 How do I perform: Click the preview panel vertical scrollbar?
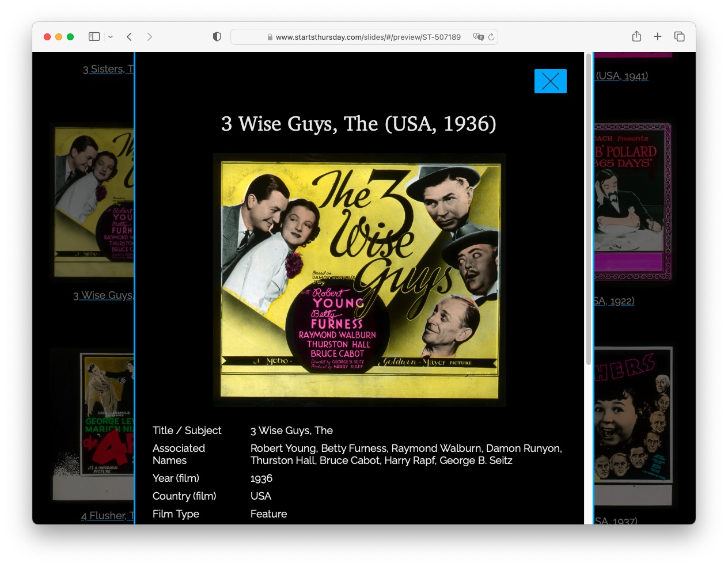(588, 210)
